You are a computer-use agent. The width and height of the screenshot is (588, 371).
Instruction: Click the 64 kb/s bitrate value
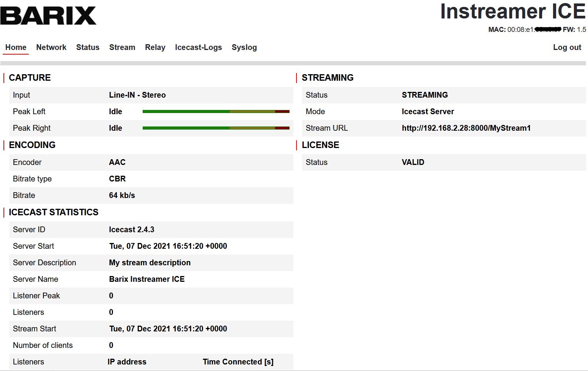click(122, 195)
